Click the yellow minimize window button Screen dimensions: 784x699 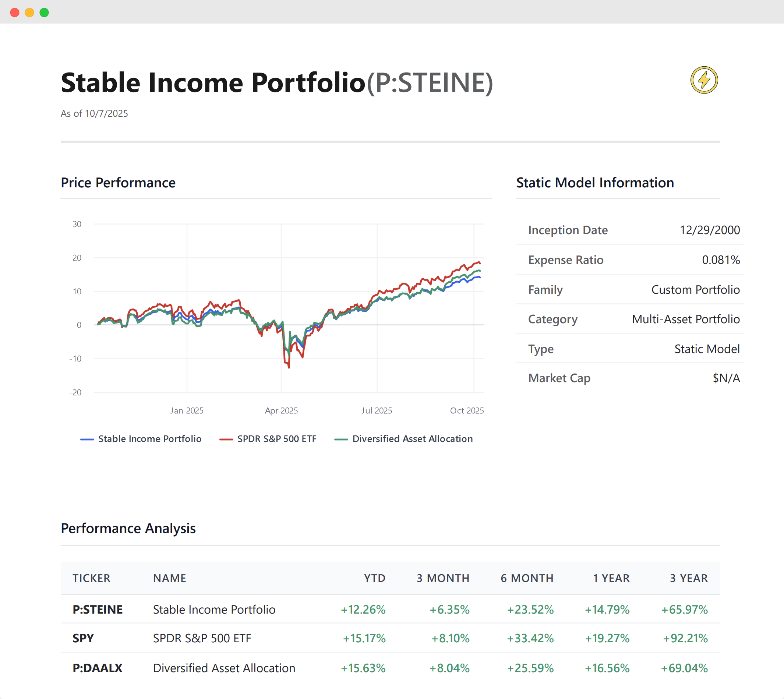pyautogui.click(x=29, y=13)
